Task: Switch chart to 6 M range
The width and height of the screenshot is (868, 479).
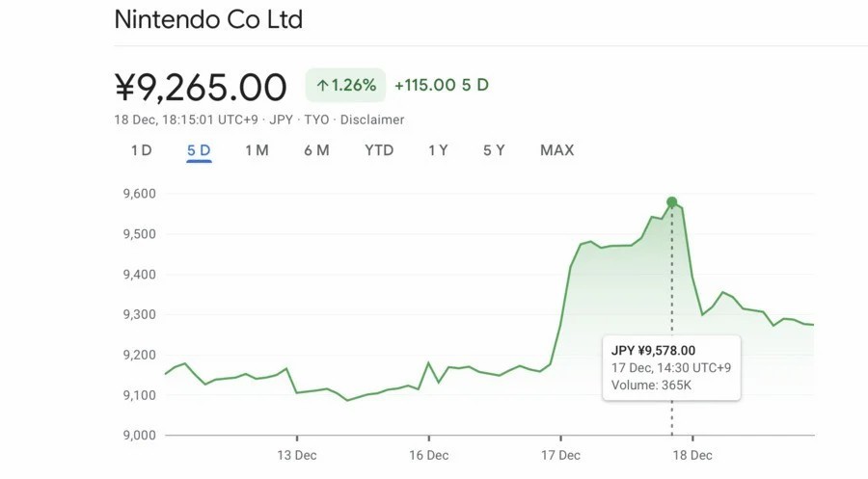Action: pyautogui.click(x=316, y=150)
